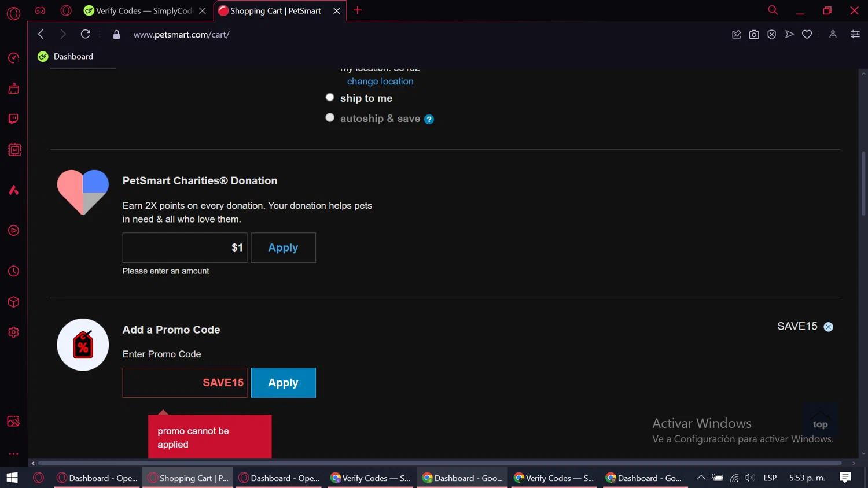Open History clock icon in sidebar

pyautogui.click(x=13, y=271)
